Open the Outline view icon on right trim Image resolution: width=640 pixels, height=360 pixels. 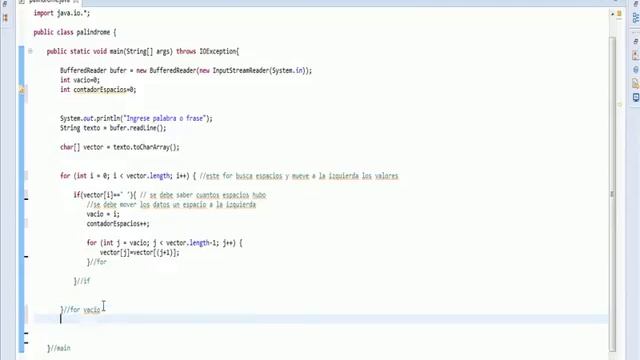click(x=636, y=18)
